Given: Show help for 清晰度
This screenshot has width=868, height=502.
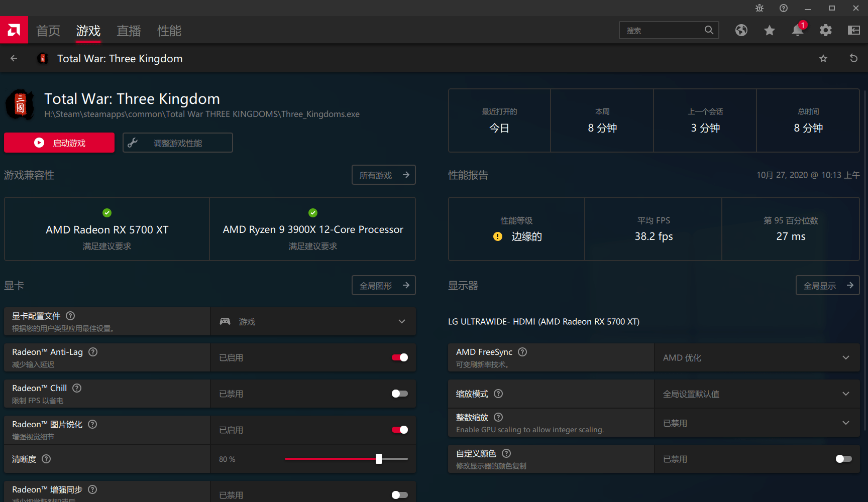Looking at the screenshot, I should coord(46,459).
